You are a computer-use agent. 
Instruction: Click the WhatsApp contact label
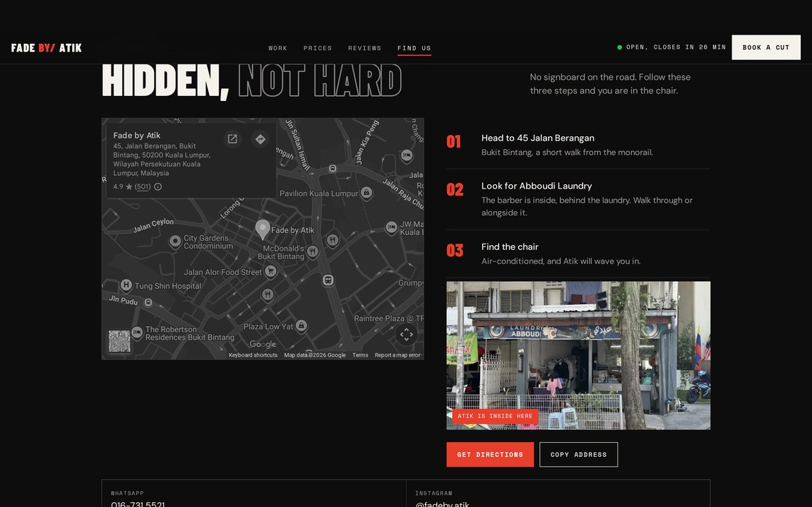point(127,493)
